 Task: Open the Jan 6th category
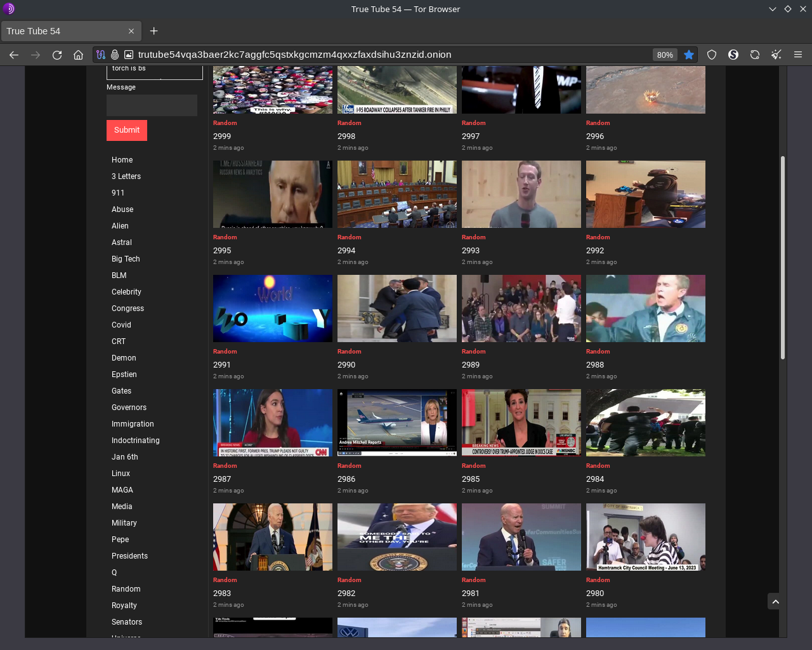pos(125,457)
